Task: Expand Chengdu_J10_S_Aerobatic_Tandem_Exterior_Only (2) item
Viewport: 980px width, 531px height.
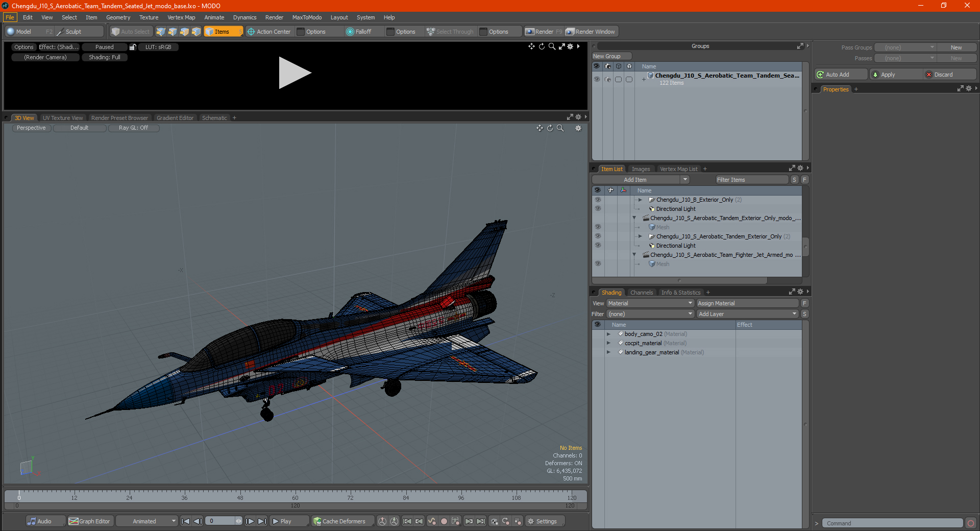Action: [x=640, y=236]
